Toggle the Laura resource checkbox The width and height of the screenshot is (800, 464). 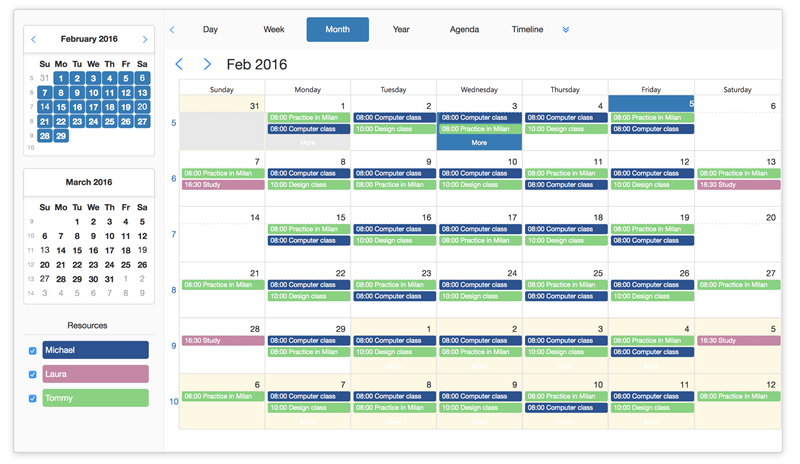pos(33,375)
